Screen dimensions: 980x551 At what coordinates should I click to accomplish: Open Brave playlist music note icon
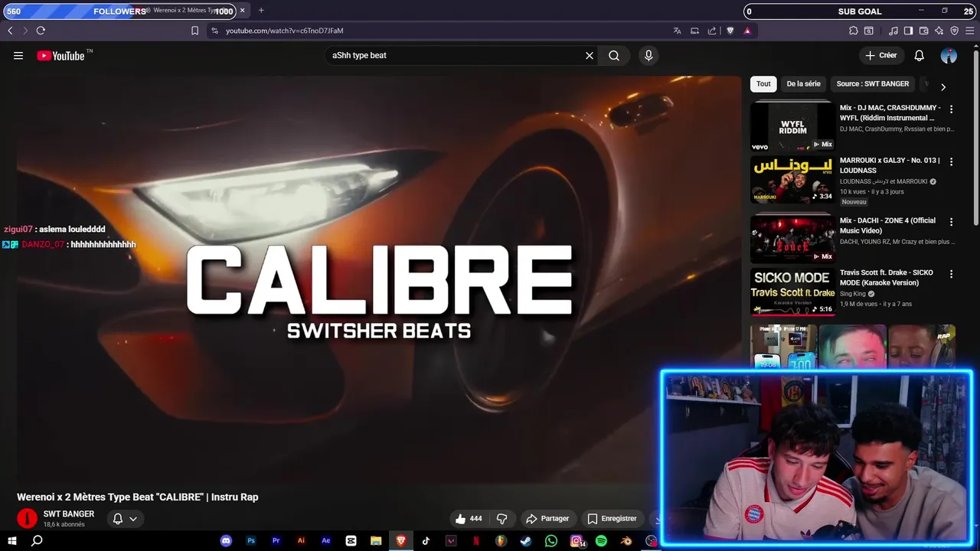[893, 31]
